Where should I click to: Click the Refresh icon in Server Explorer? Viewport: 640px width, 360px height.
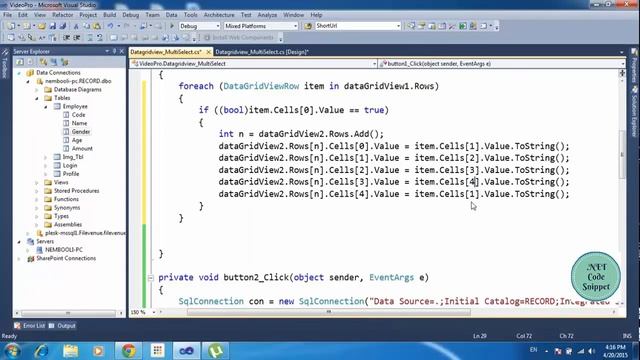(x=20, y=62)
